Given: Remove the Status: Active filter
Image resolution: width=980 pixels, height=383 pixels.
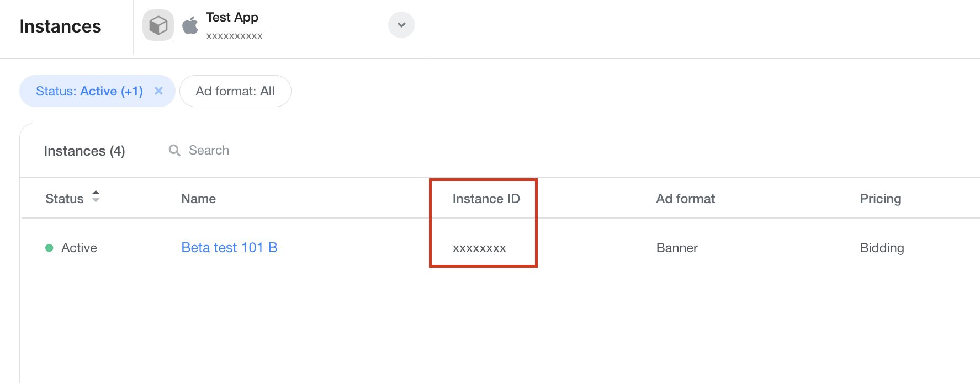Looking at the screenshot, I should [158, 91].
